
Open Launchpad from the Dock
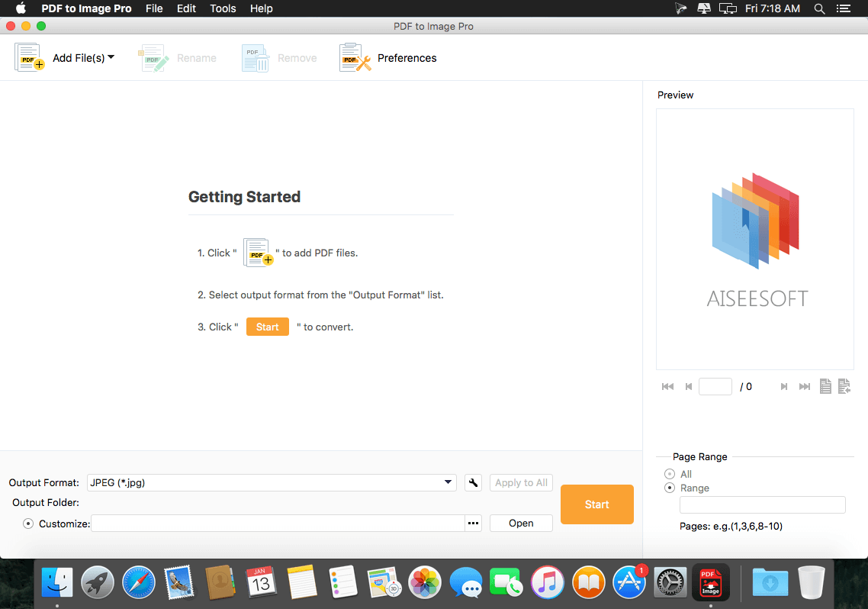pos(98,582)
